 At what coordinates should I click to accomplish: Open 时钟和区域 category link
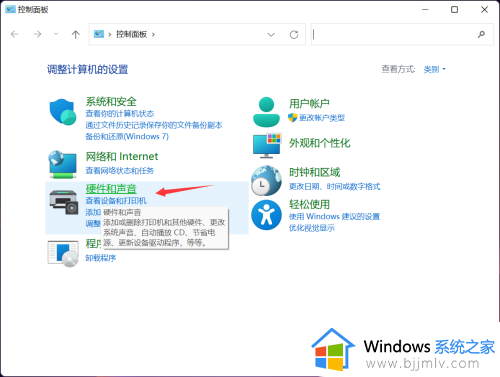pos(314,172)
